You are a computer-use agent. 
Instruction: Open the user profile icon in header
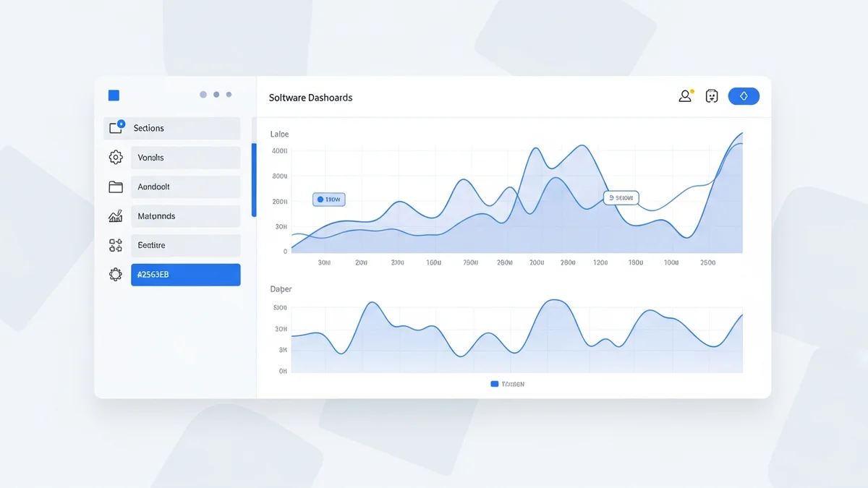[685, 96]
